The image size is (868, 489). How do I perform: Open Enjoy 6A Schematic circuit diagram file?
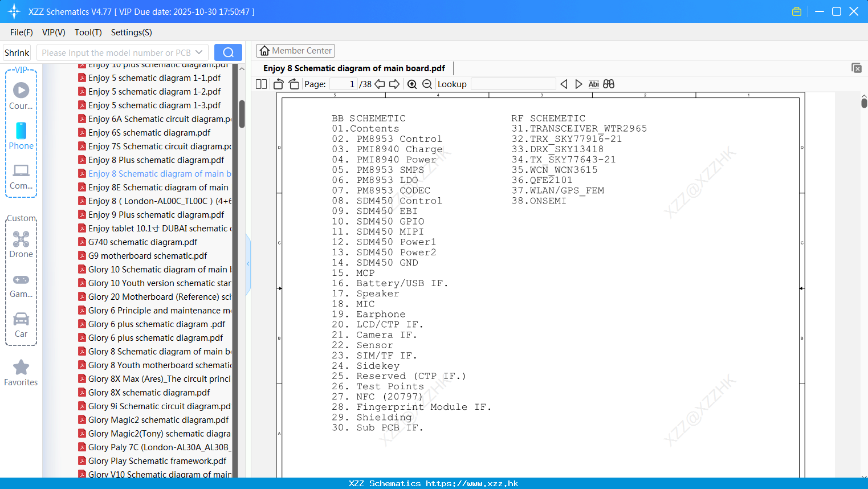(x=155, y=119)
